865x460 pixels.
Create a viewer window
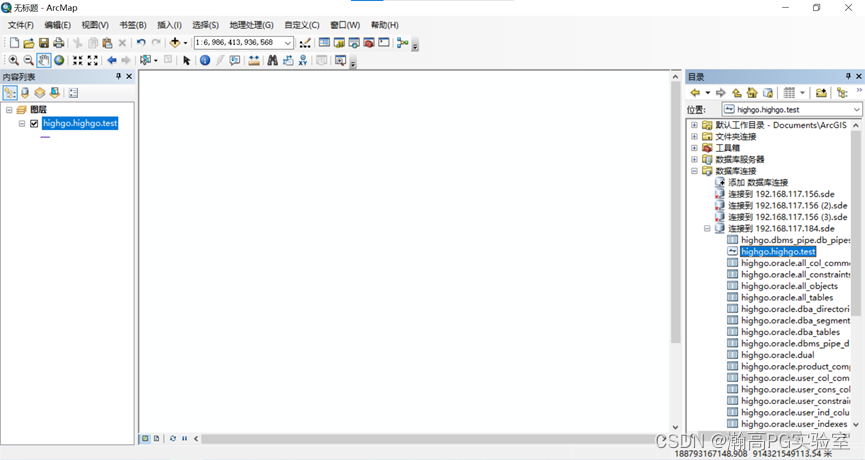(340, 60)
